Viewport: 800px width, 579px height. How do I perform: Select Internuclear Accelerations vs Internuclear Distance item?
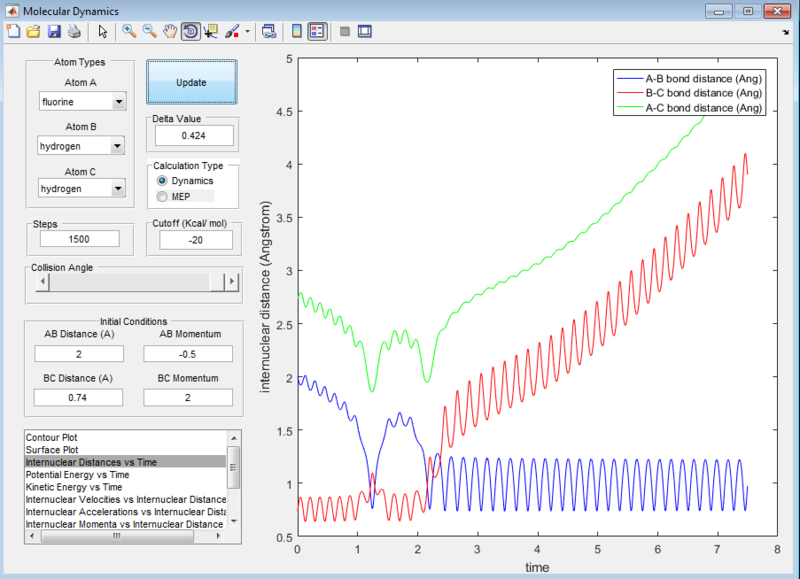[x=126, y=512]
